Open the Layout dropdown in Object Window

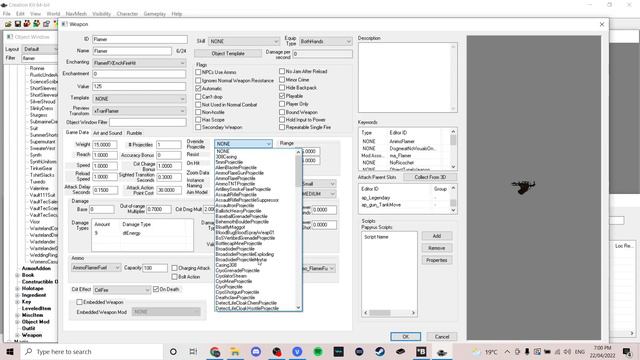coord(40,49)
